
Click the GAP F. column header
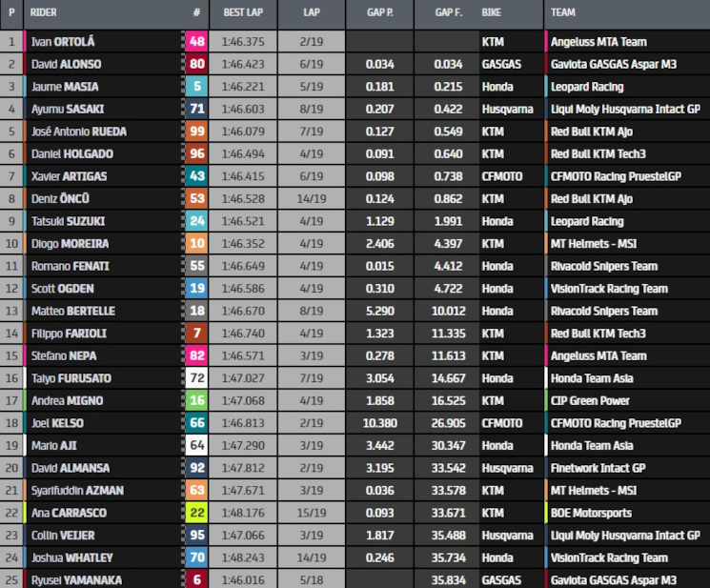(x=448, y=12)
